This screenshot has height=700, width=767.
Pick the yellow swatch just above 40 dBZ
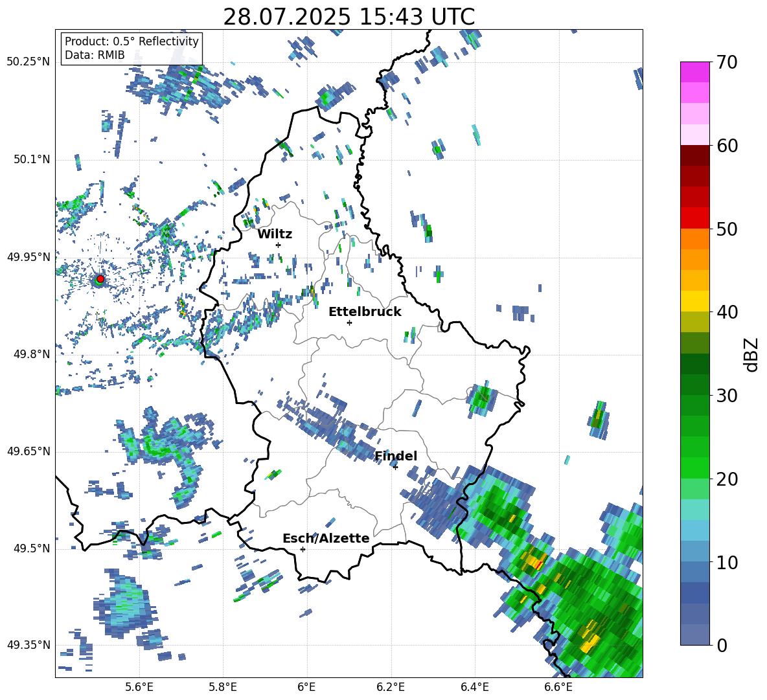pos(694,302)
